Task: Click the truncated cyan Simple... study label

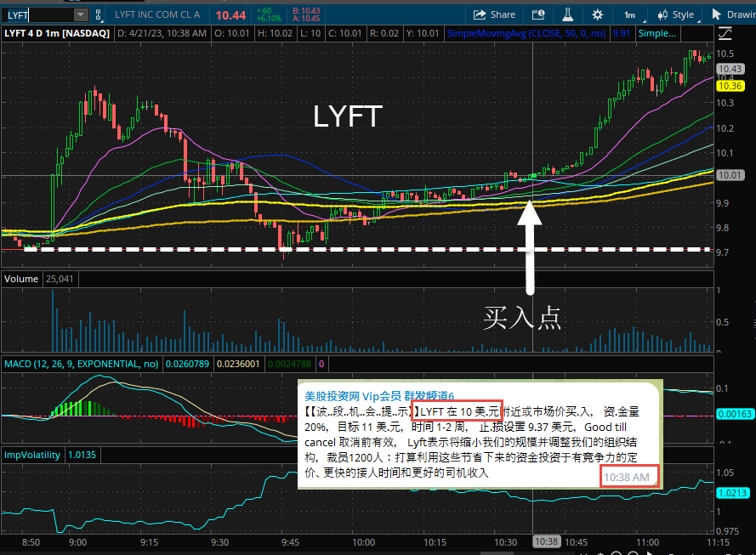Action: click(657, 33)
